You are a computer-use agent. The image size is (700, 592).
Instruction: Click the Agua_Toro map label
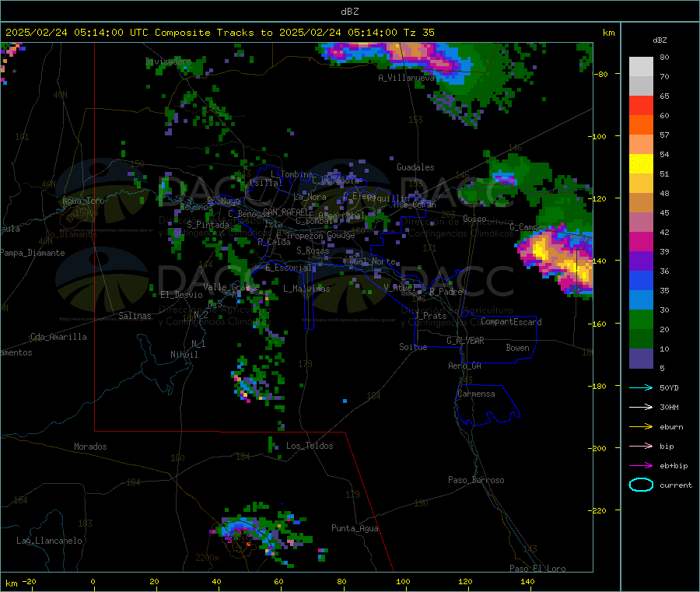click(83, 201)
